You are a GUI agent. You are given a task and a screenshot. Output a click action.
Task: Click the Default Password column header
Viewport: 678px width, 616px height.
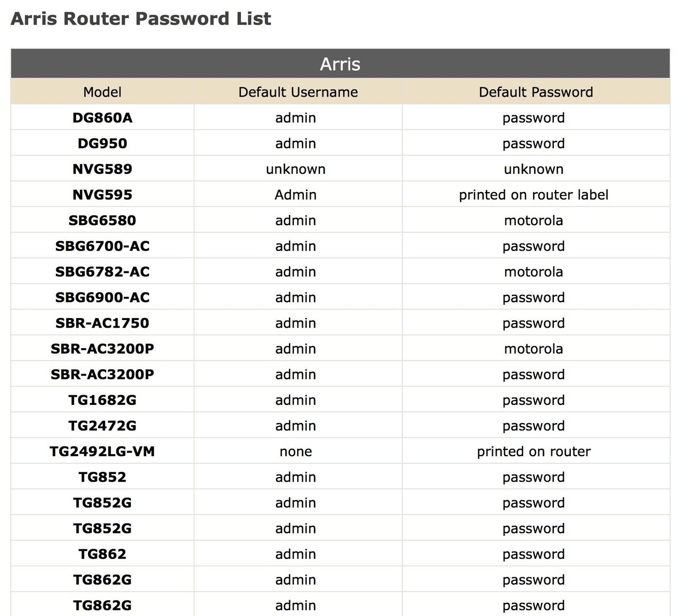536,92
